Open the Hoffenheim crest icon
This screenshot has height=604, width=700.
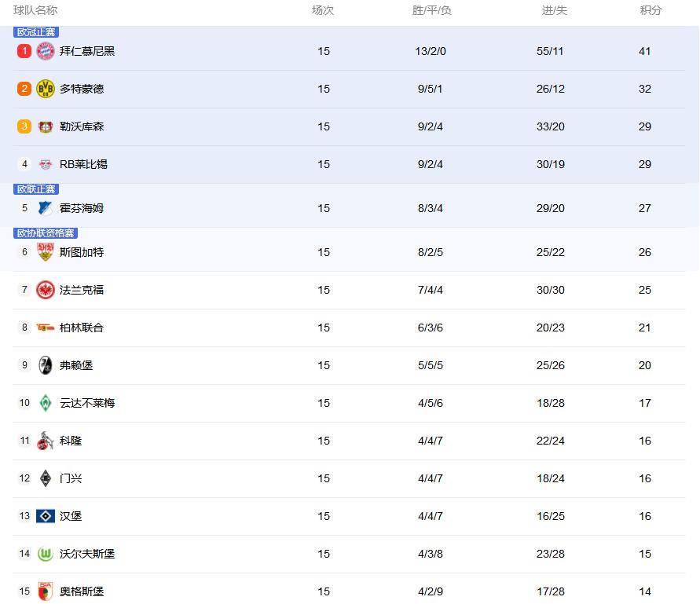46,208
